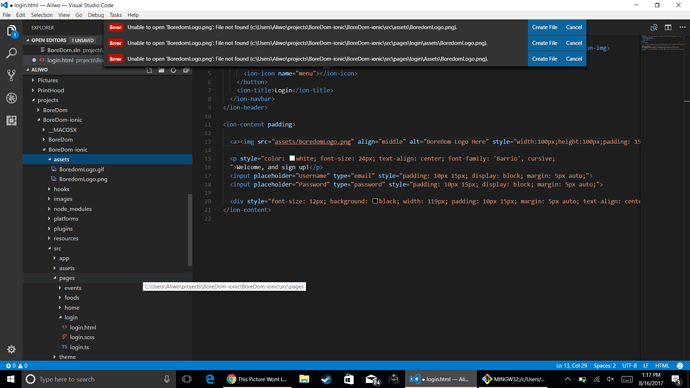Open the Mail app from the taskbar

pos(372,379)
